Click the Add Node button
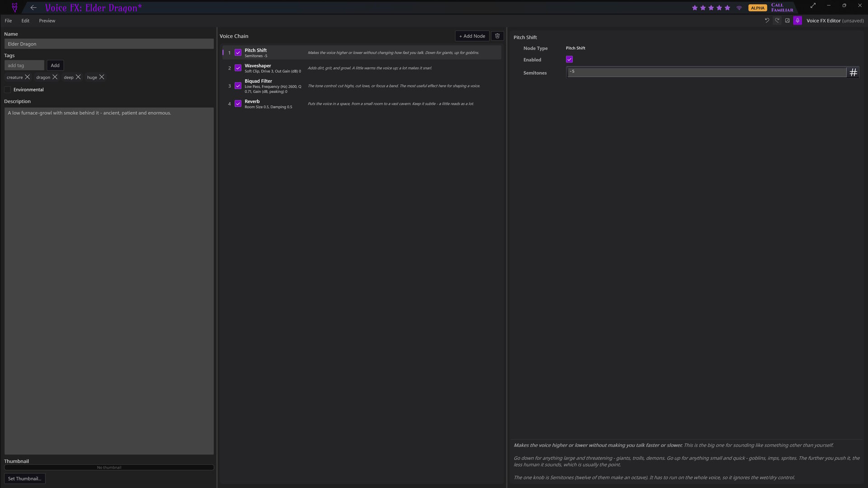The height and width of the screenshot is (488, 868). pyautogui.click(x=472, y=36)
